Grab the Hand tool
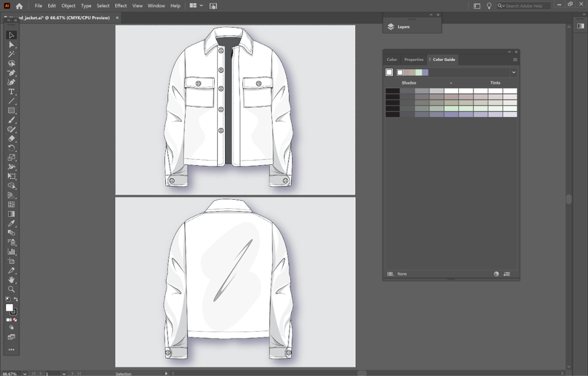 [x=11, y=281]
